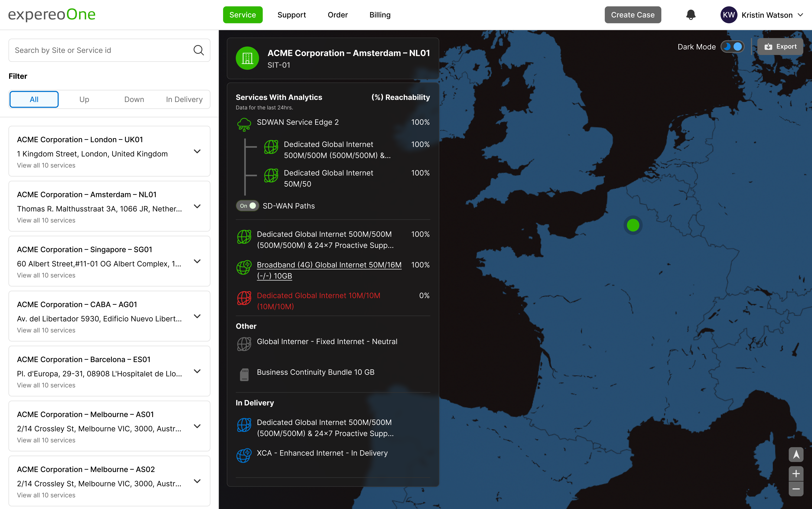Zoom in the map with plus button
812x509 pixels.
pos(796,474)
